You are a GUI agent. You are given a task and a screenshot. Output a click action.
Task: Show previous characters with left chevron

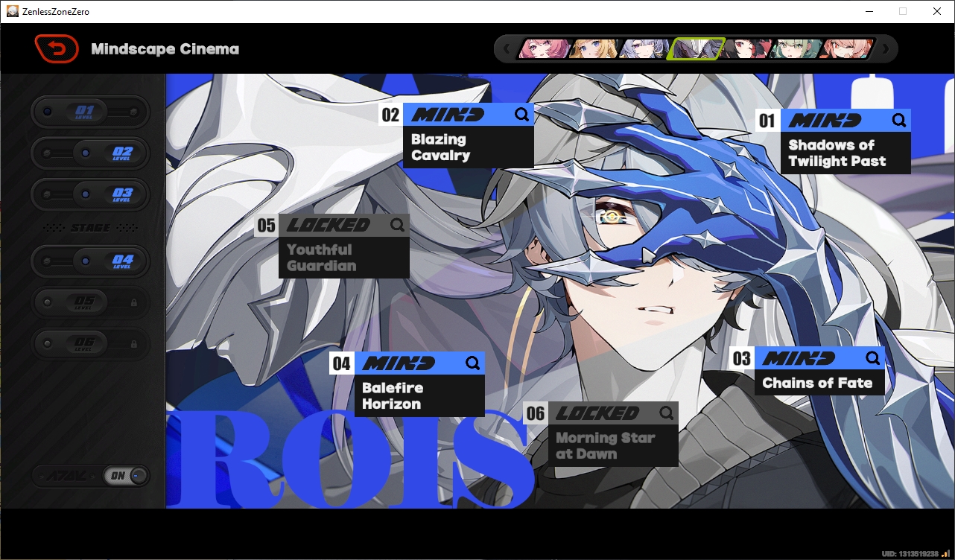click(507, 50)
